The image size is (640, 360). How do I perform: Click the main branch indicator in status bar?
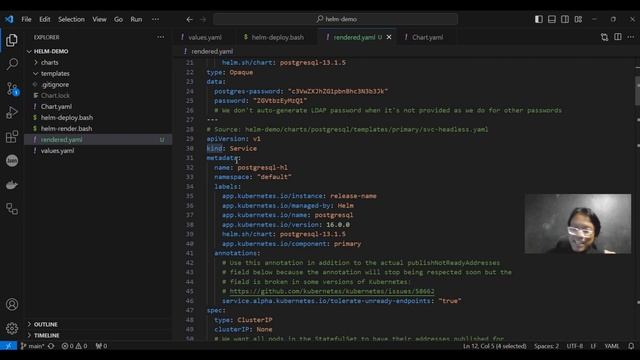coord(32,346)
